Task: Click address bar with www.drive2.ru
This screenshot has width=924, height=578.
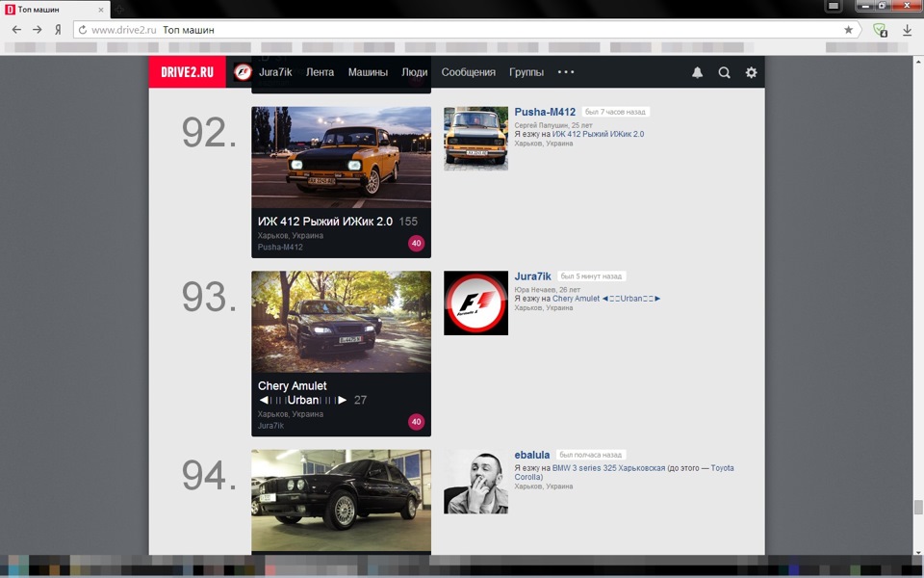Action: tap(466, 30)
